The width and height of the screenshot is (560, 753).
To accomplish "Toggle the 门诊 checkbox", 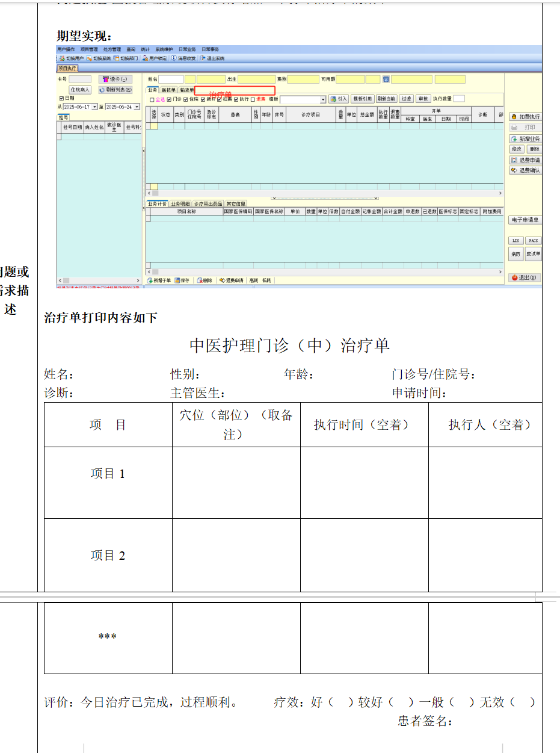I will pos(169,99).
